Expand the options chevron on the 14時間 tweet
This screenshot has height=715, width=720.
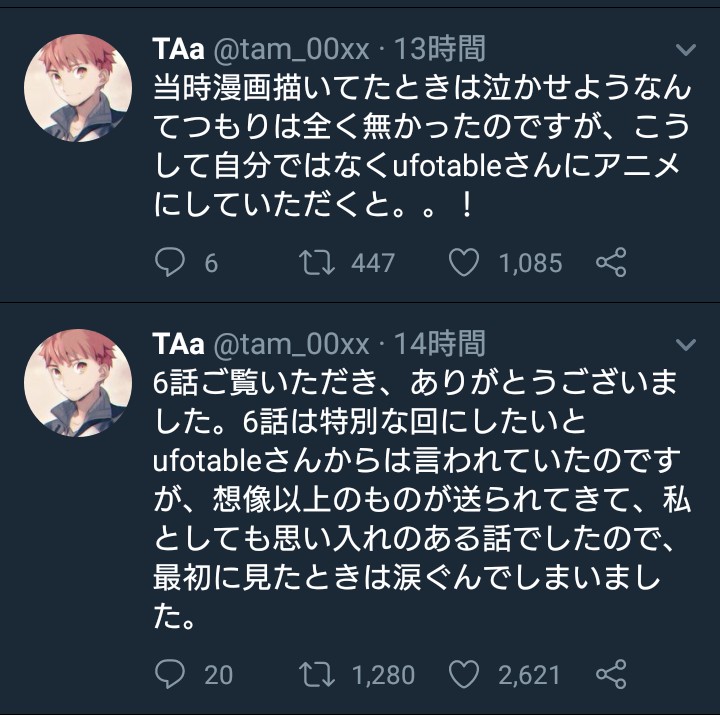coord(686,345)
